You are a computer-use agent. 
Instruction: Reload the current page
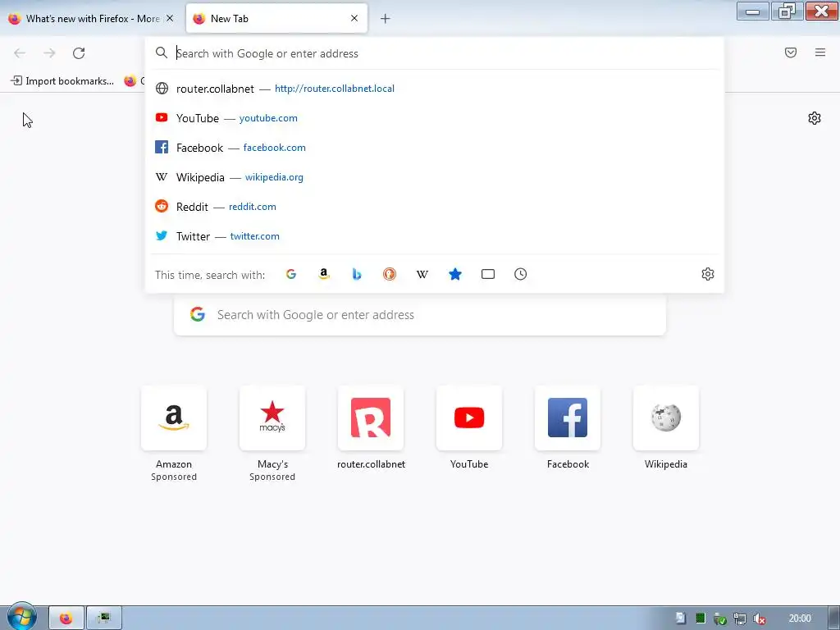coord(79,53)
